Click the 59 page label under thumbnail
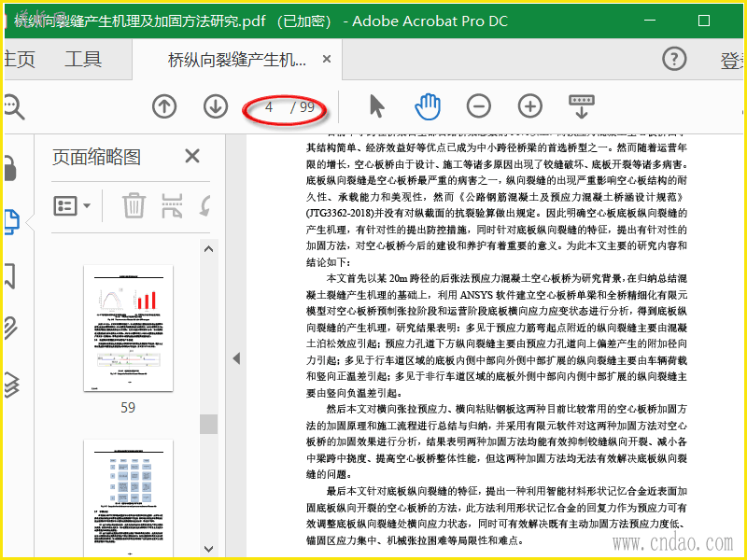This screenshot has width=747, height=560. tap(128, 408)
